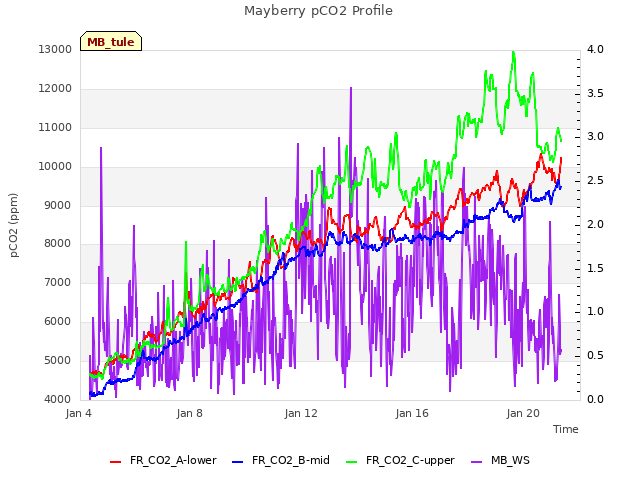640x480 pixels.
Task: Click the 4000 y-axis tick label
Action: coord(58,400)
